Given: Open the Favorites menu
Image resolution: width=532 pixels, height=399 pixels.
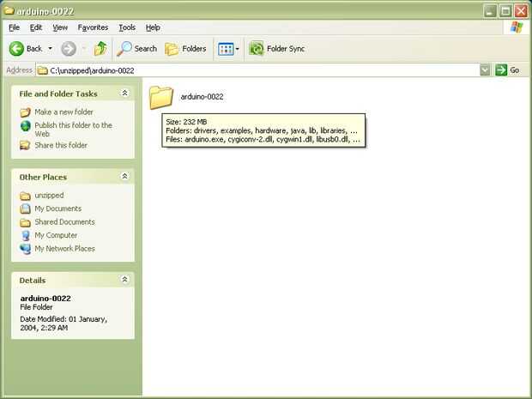Looking at the screenshot, I should (x=93, y=27).
